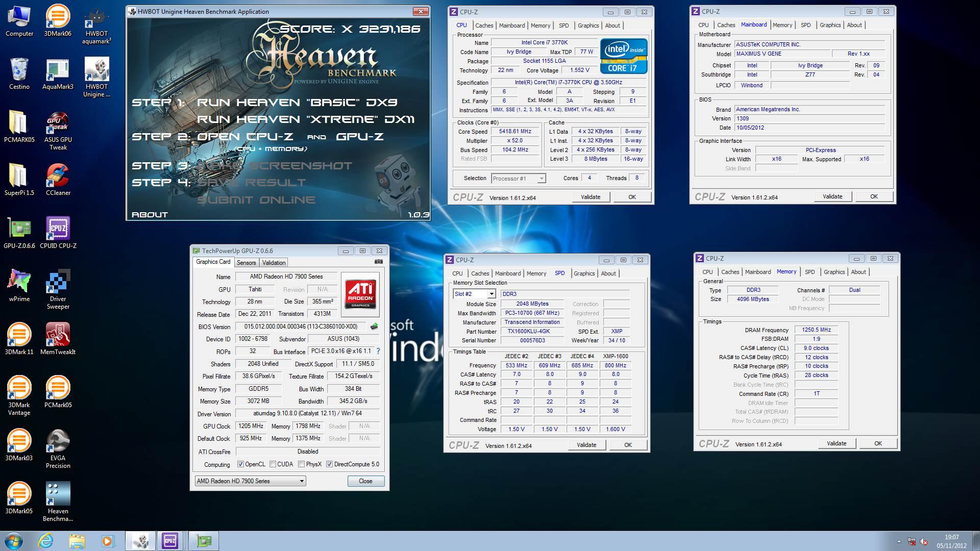This screenshot has height=551, width=980.
Task: Launch CCleaner from the desktop
Action: point(58,180)
